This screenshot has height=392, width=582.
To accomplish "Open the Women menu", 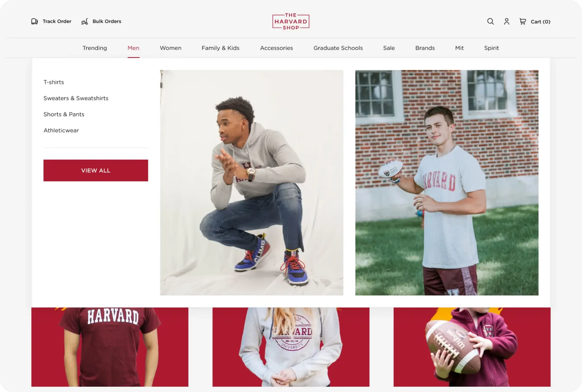I will [171, 48].
